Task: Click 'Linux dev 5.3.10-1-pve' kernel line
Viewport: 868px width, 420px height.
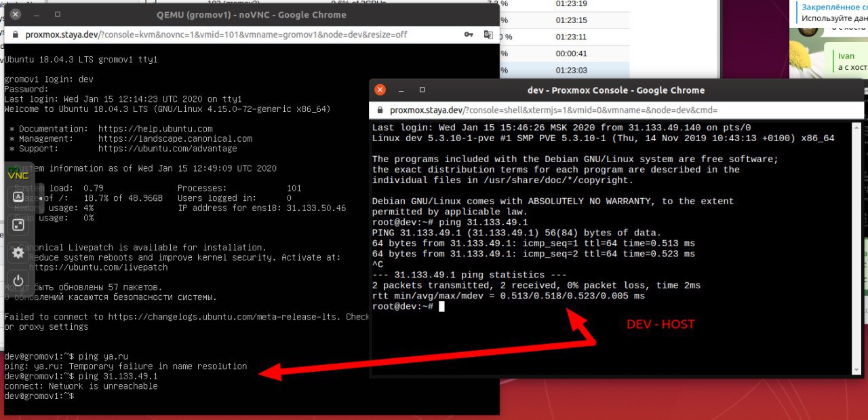Action: (604, 138)
